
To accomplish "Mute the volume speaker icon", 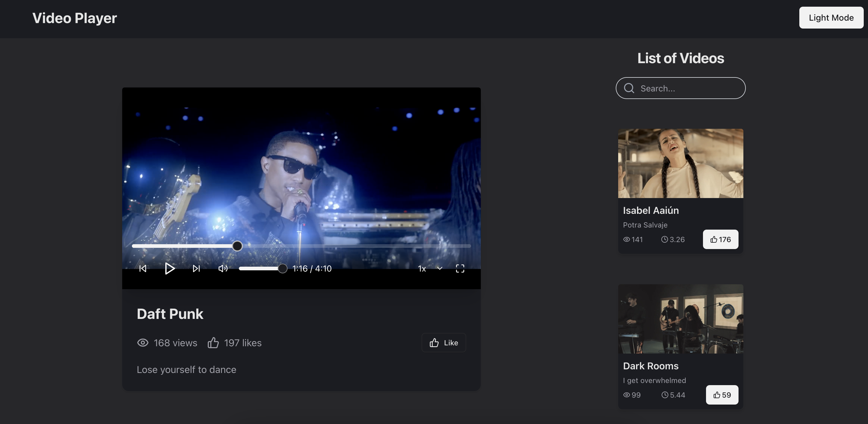I will point(223,268).
